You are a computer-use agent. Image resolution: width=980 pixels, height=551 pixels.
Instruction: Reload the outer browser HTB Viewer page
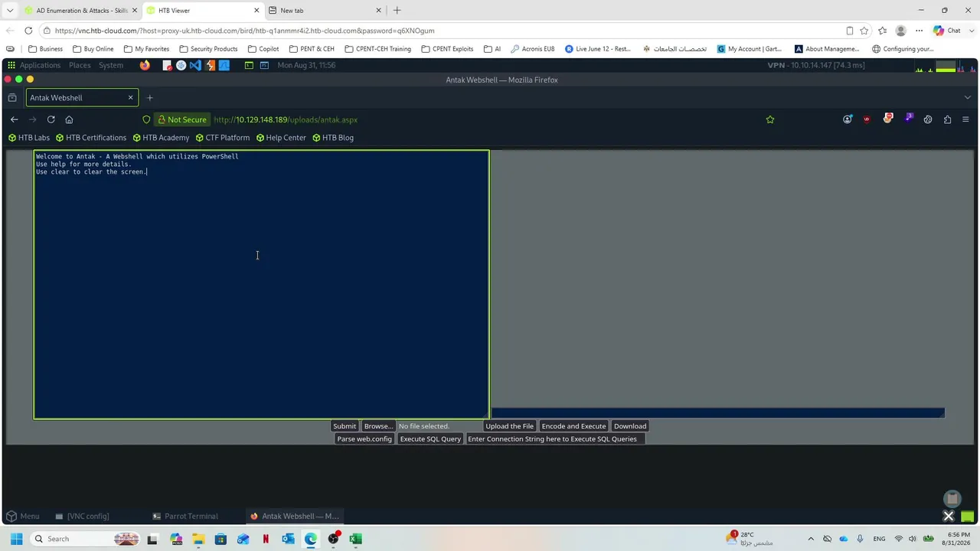(28, 31)
